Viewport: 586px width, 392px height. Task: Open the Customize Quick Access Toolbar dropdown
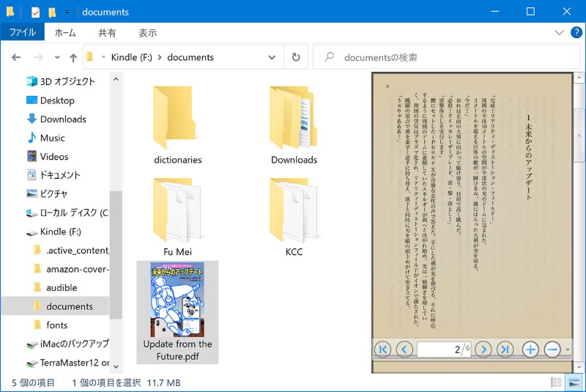pyautogui.click(x=67, y=12)
